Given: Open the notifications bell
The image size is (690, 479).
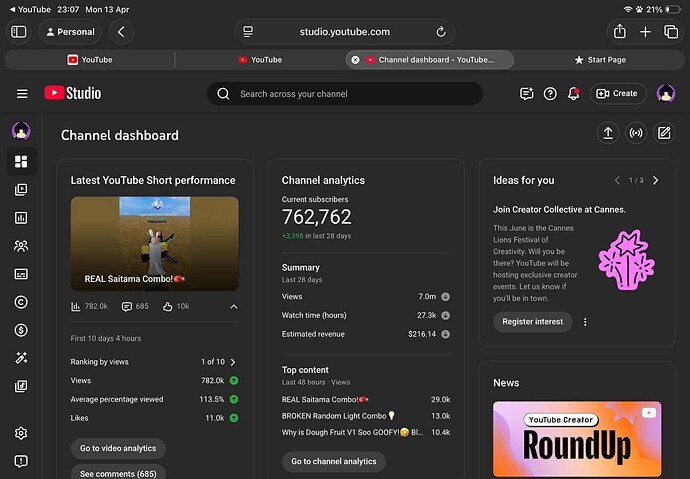Looking at the screenshot, I should [x=573, y=93].
